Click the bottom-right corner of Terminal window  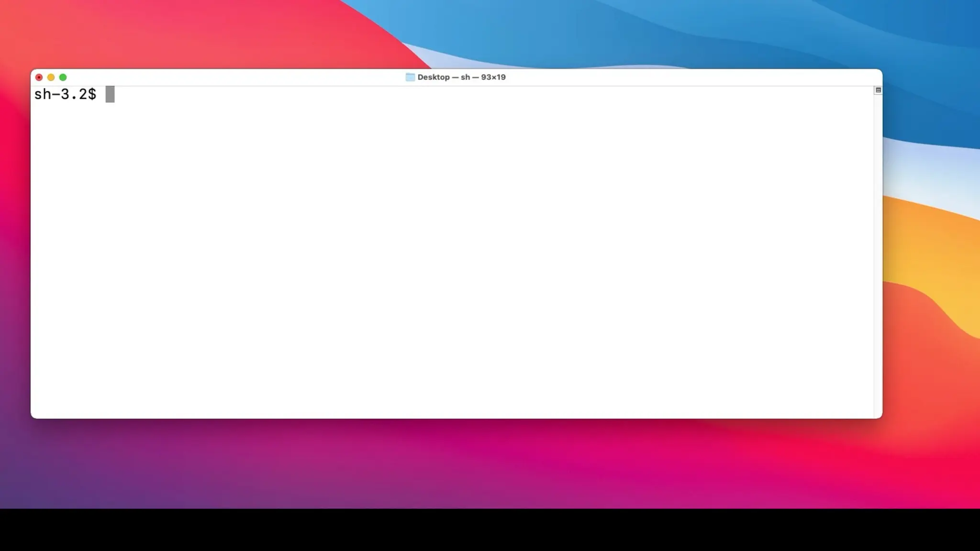coord(881,417)
